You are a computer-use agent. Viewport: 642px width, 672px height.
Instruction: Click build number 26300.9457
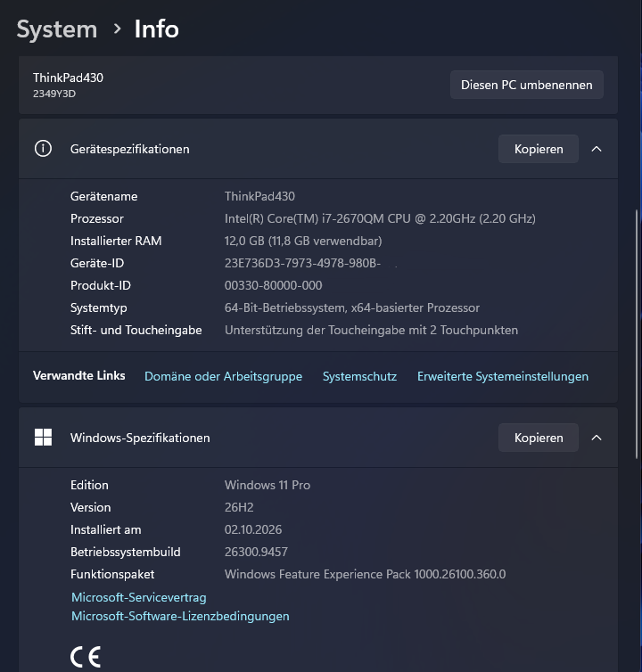[x=256, y=552]
